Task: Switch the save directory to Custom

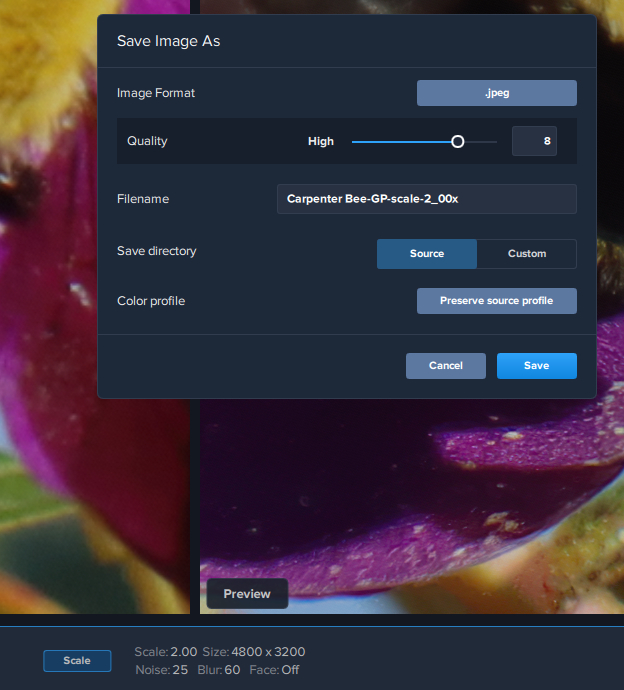Action: point(526,254)
